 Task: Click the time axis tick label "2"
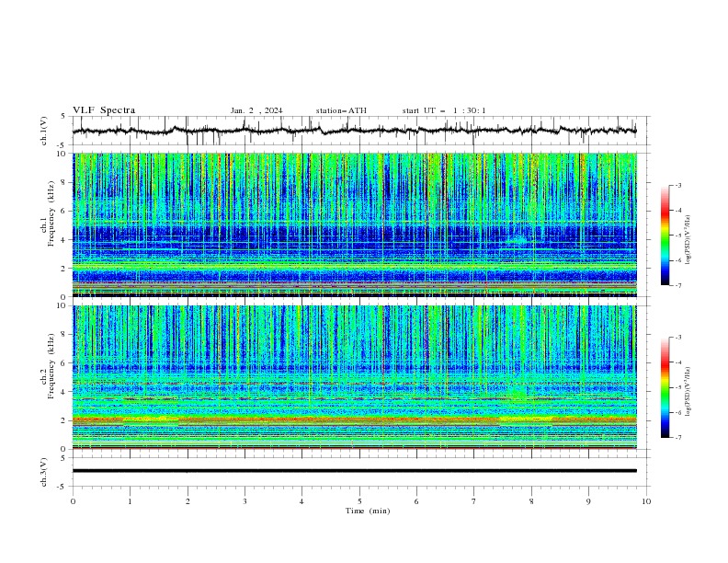pos(188,501)
